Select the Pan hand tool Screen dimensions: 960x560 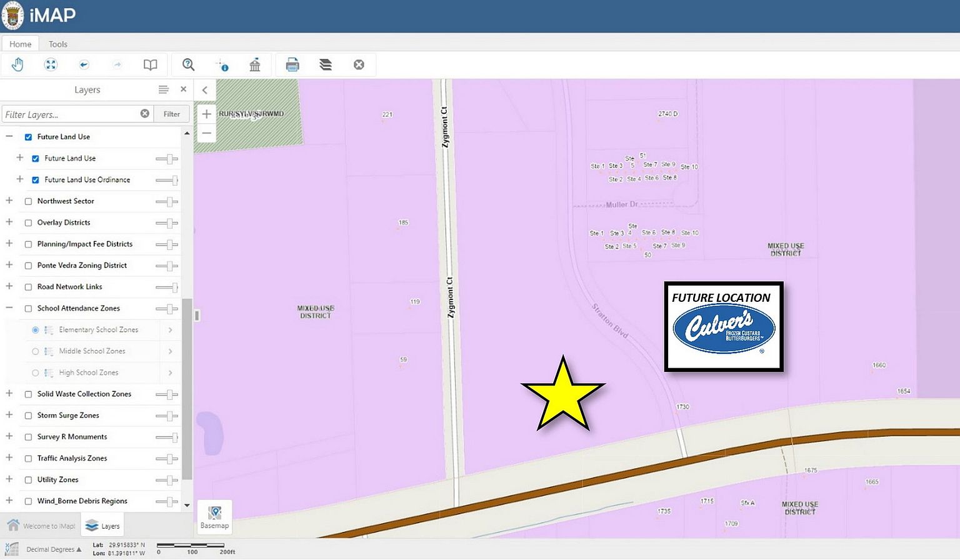(17, 64)
